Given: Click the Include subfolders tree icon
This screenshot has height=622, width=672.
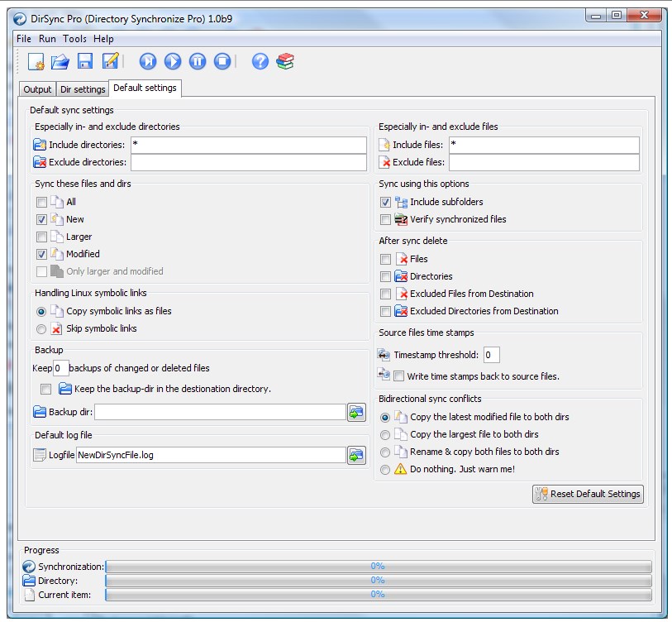Looking at the screenshot, I should [x=401, y=202].
